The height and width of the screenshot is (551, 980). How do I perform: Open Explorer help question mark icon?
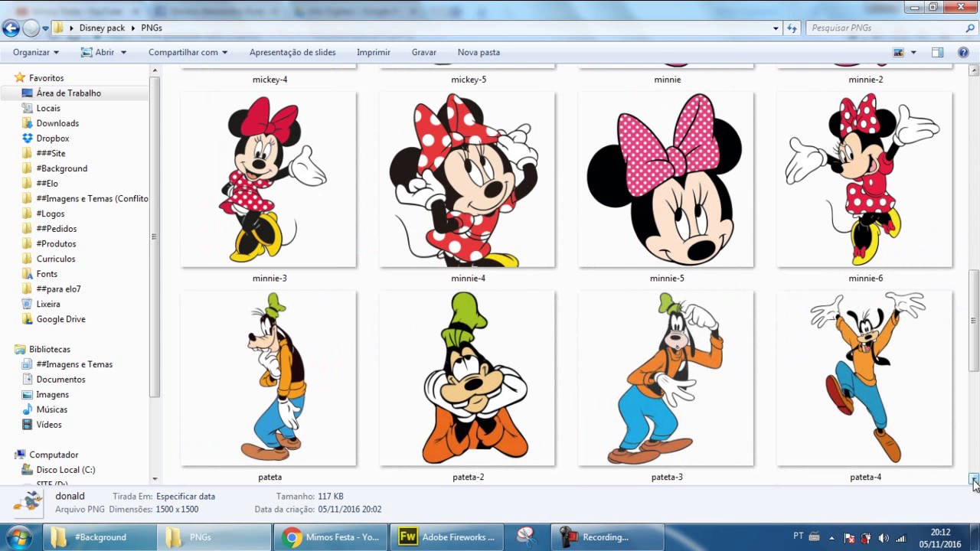(963, 52)
